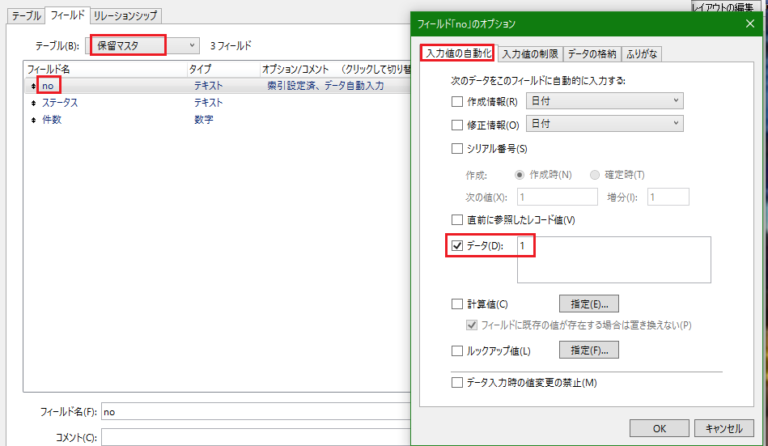Switch to the リレーションシップ tab
The width and height of the screenshot is (768, 446).
[125, 16]
